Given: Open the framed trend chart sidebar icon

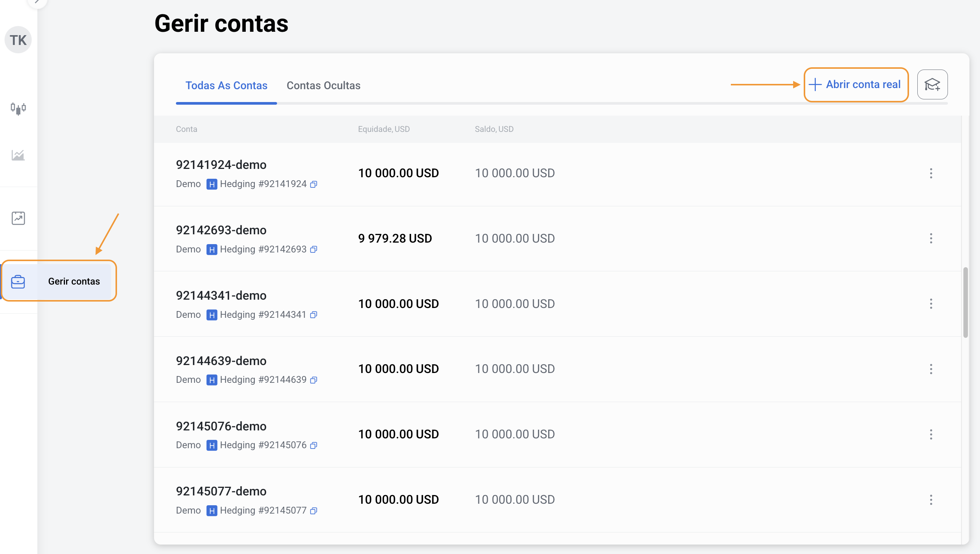Looking at the screenshot, I should (18, 218).
